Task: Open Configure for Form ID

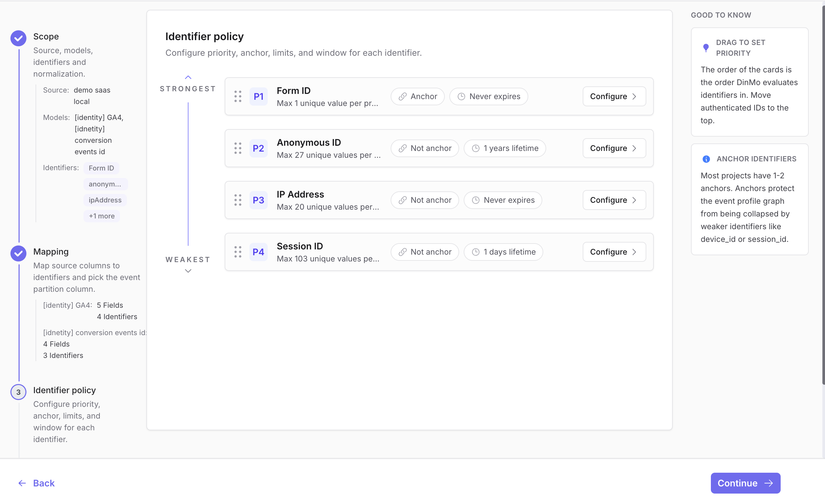Action: click(x=614, y=96)
